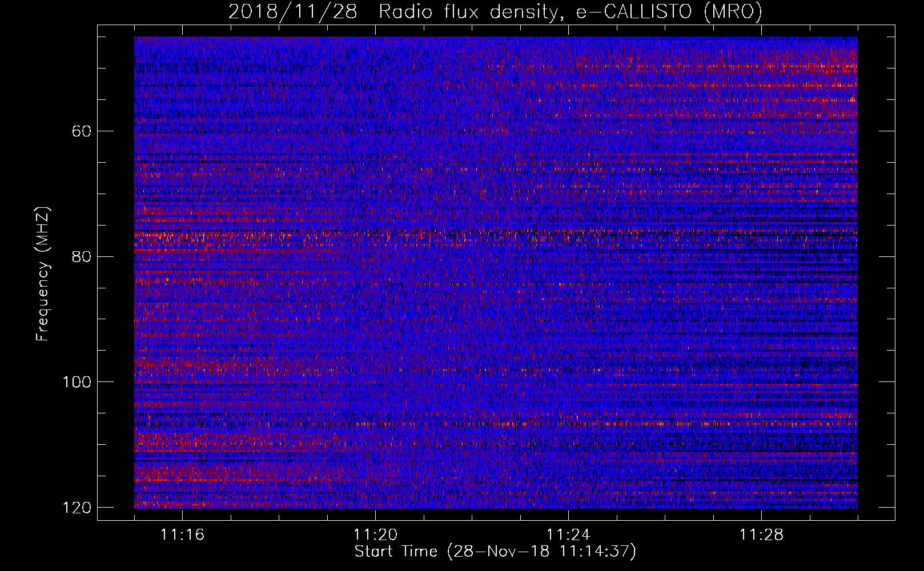Click the 11:16 time tick label
This screenshot has height=571, width=924.
(183, 534)
